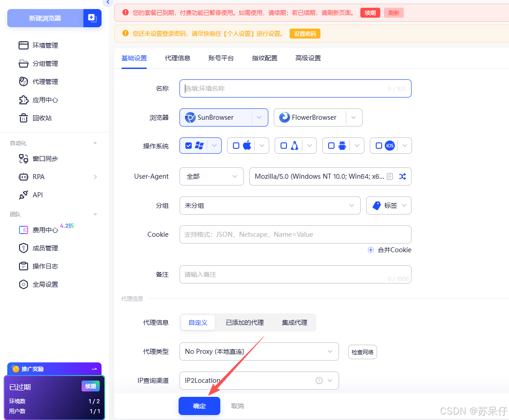This screenshot has height=420, width=509.
Task: Check the Android operating system checkbox
Action: 331,146
